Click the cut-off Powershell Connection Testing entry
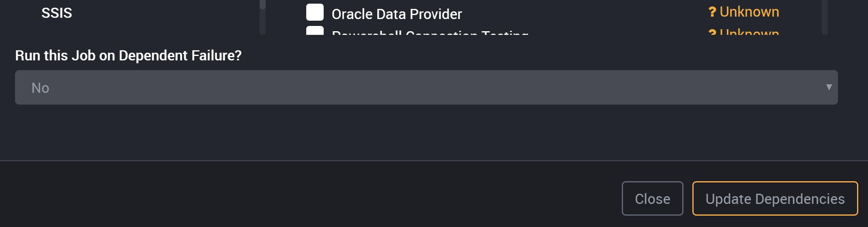The image size is (868, 227). click(430, 32)
